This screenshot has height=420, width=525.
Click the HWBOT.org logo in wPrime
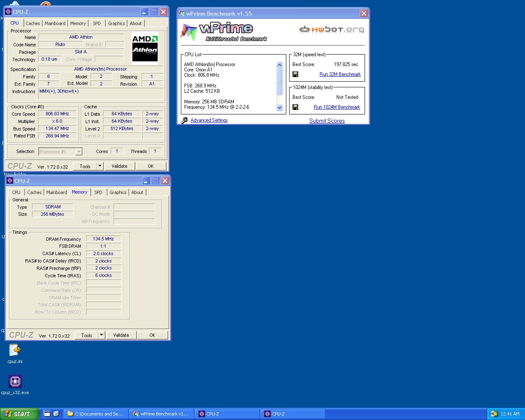pyautogui.click(x=332, y=30)
